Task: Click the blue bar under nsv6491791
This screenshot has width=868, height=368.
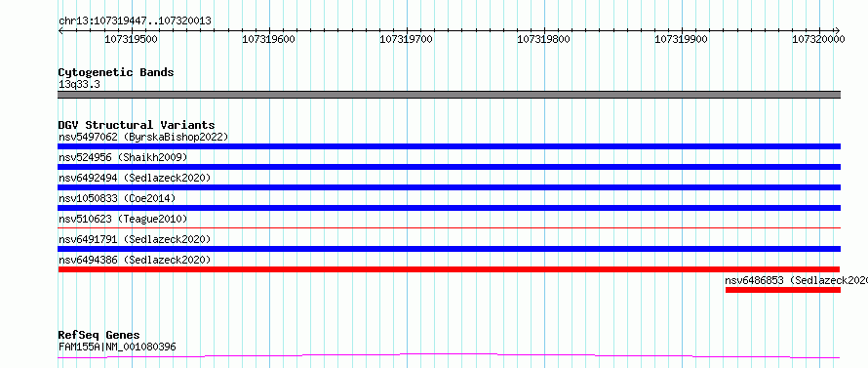Action: (449, 249)
